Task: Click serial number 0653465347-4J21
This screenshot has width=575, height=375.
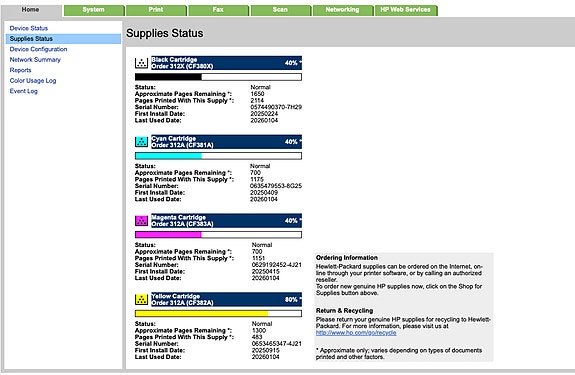Action: coord(276,343)
